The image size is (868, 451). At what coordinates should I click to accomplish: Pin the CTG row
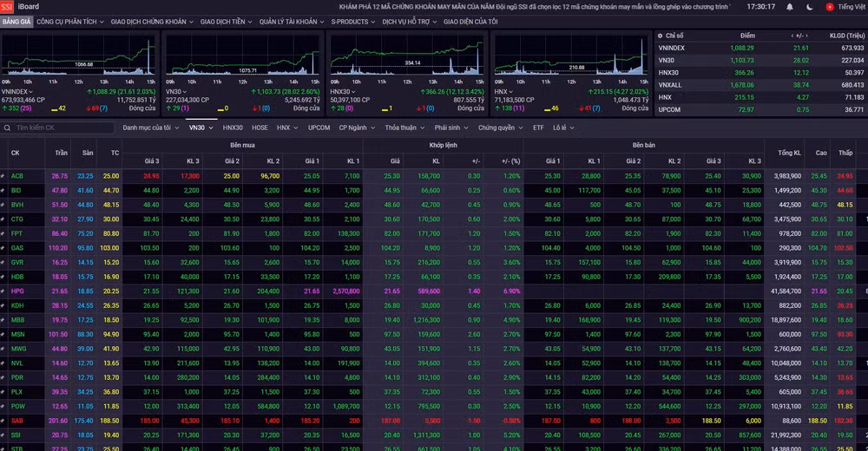(3, 219)
